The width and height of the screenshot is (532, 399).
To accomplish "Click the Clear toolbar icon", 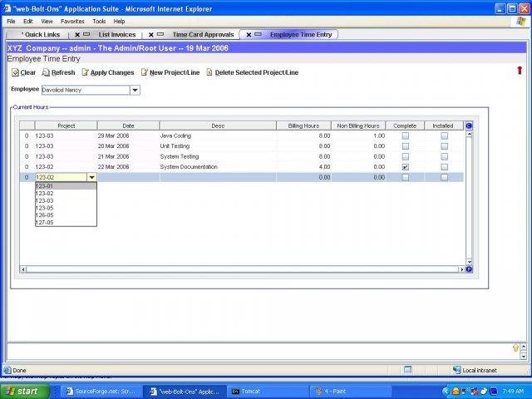I will 15,72.
